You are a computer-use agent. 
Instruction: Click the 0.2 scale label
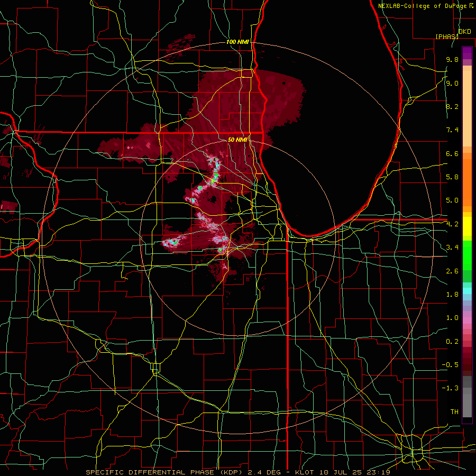(x=452, y=342)
